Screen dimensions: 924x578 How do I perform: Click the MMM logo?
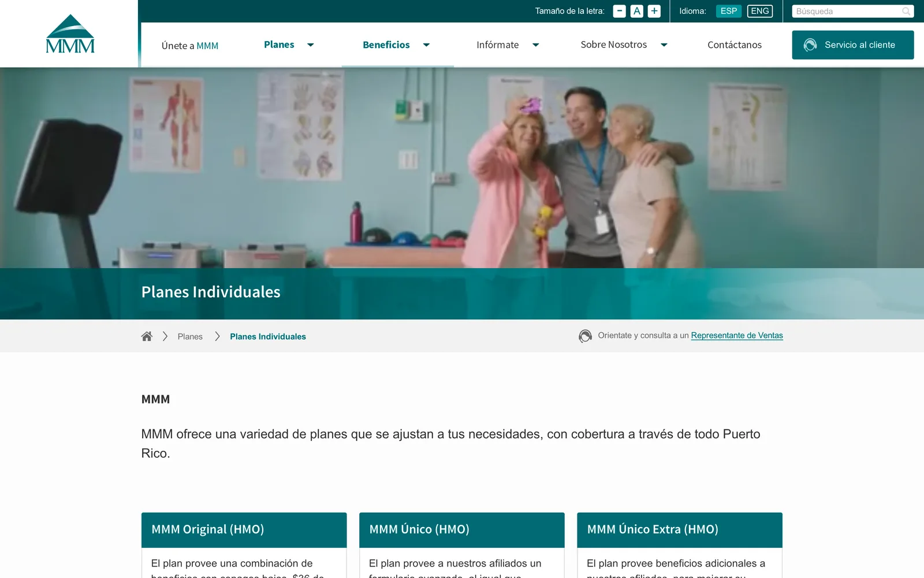(70, 34)
